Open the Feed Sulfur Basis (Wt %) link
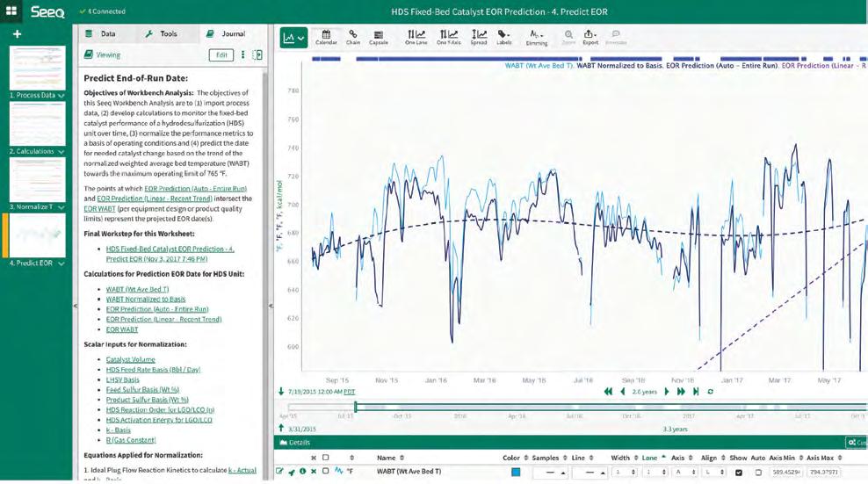 tap(142, 390)
